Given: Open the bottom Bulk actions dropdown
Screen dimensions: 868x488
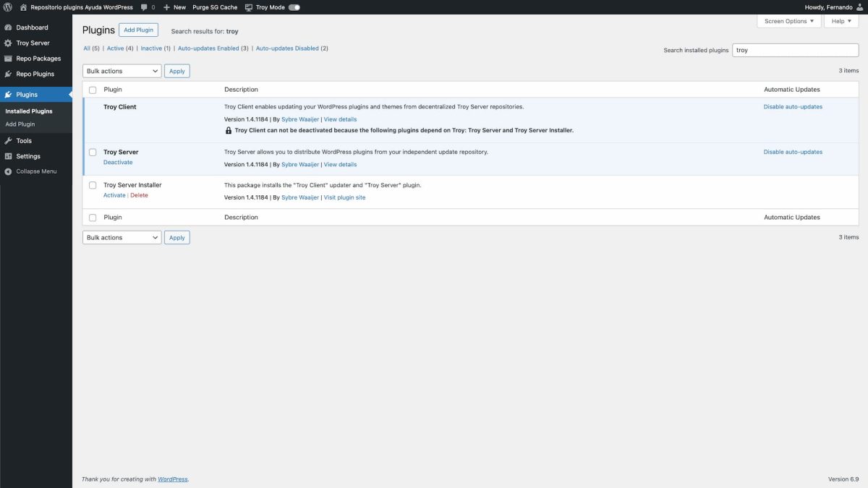Looking at the screenshot, I should 122,237.
